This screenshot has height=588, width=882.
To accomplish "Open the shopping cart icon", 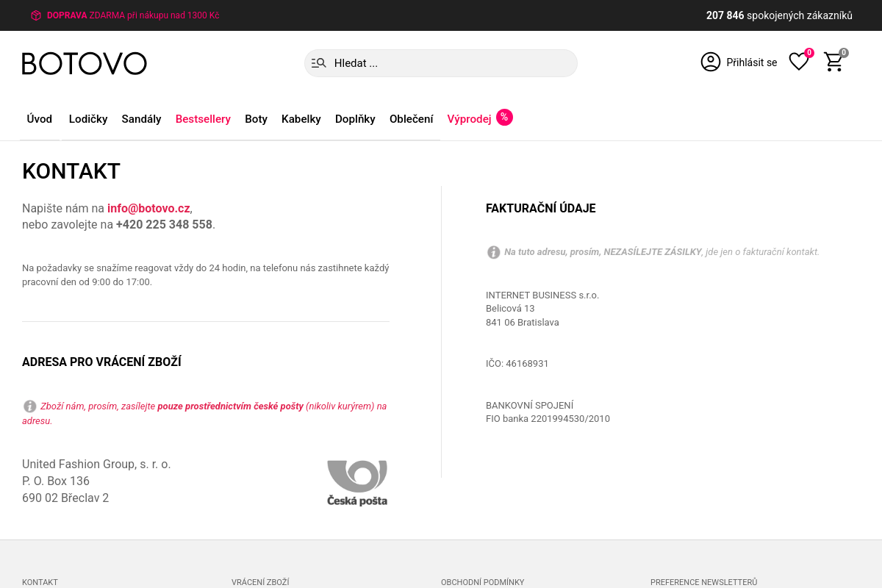I will 833,62.
